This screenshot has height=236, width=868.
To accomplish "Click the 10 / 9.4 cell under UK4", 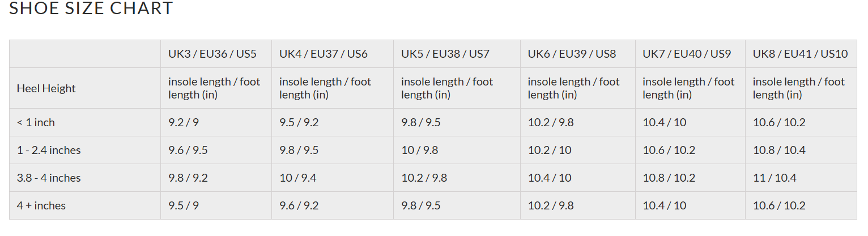I will coord(297,178).
